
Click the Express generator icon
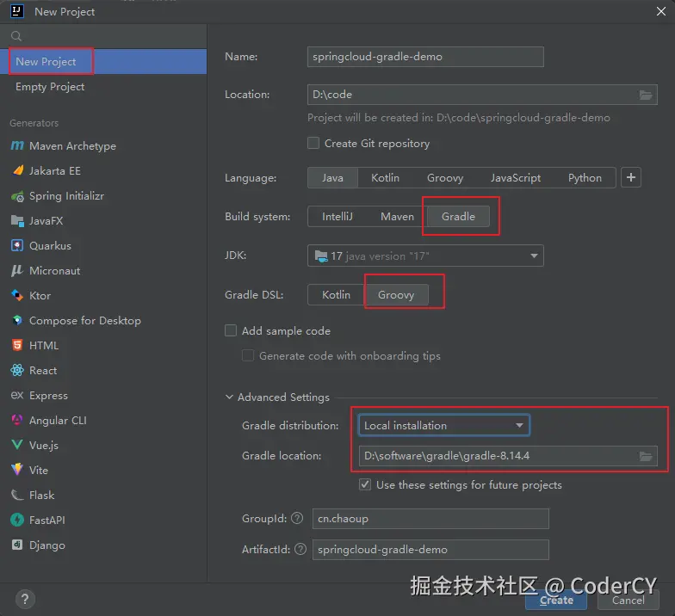17,396
